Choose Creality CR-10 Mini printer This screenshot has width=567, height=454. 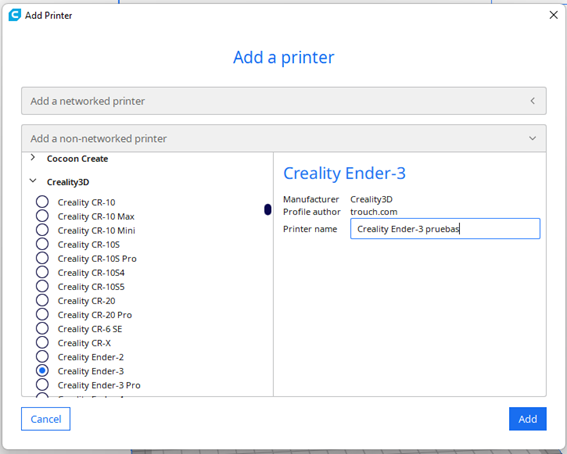42,230
